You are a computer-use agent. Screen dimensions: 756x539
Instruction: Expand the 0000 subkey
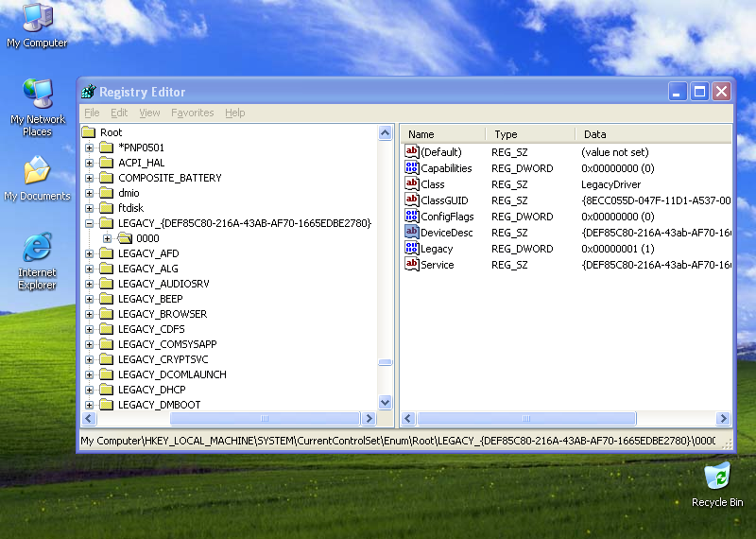(x=108, y=238)
